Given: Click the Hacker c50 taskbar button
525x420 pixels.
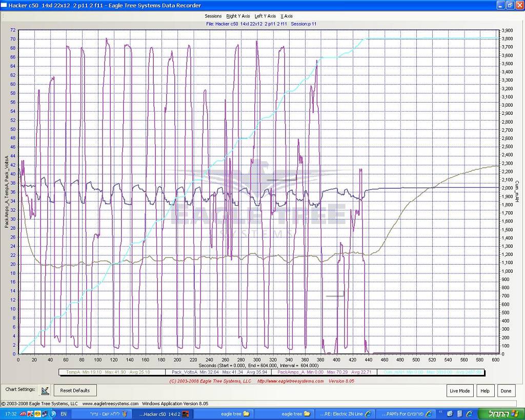Looking at the screenshot, I should (x=163, y=413).
